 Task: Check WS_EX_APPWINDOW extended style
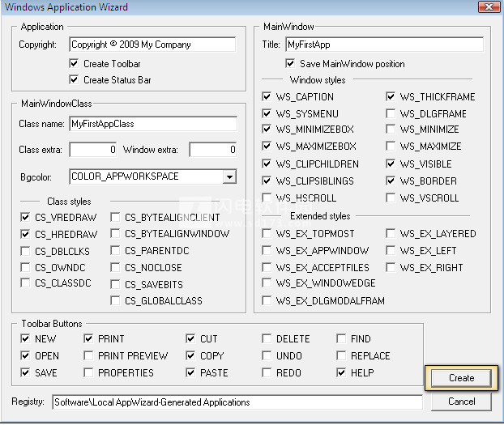coord(267,250)
